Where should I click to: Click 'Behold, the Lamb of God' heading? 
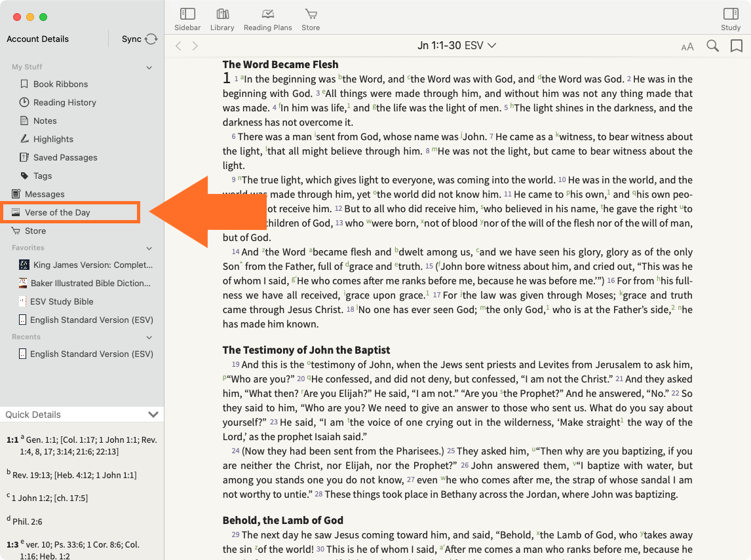point(282,520)
